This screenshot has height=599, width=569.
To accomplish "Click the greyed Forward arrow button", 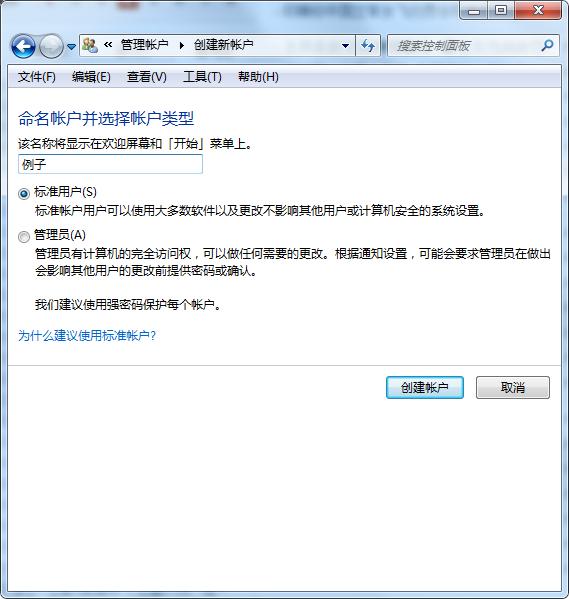I will 52,46.
